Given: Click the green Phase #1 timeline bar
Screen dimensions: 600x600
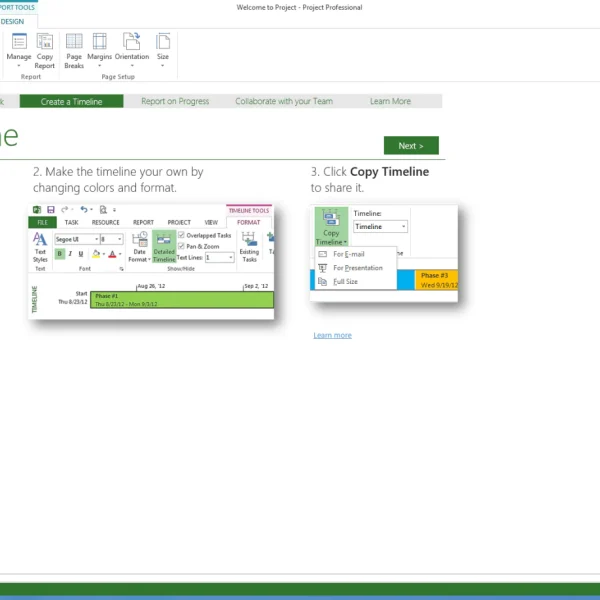Looking at the screenshot, I should click(x=182, y=300).
